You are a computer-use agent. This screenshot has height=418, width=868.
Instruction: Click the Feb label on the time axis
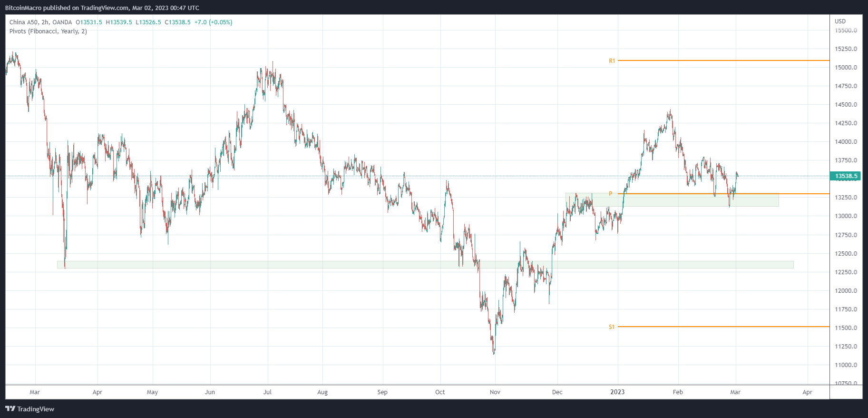click(678, 392)
